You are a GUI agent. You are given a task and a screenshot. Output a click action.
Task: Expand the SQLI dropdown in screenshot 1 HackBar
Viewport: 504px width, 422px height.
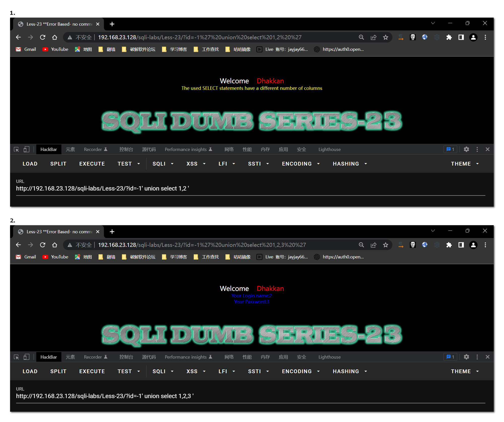coord(163,164)
